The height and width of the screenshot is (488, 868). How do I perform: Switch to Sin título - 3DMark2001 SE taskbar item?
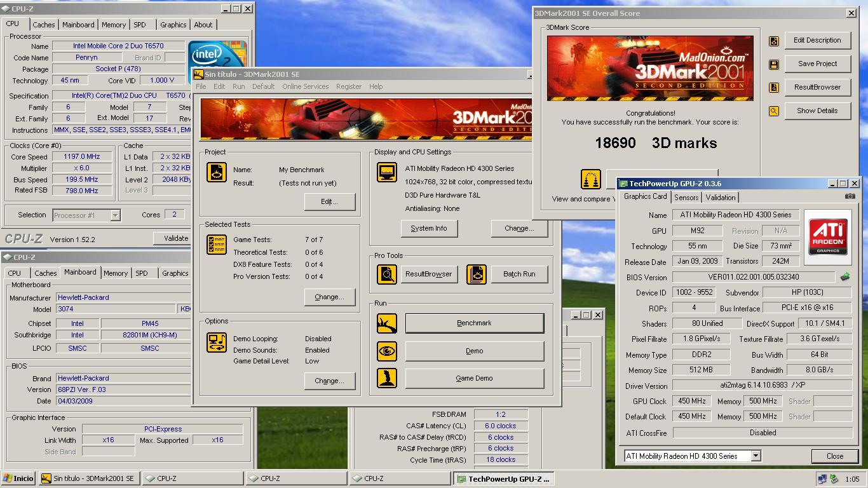click(88, 478)
